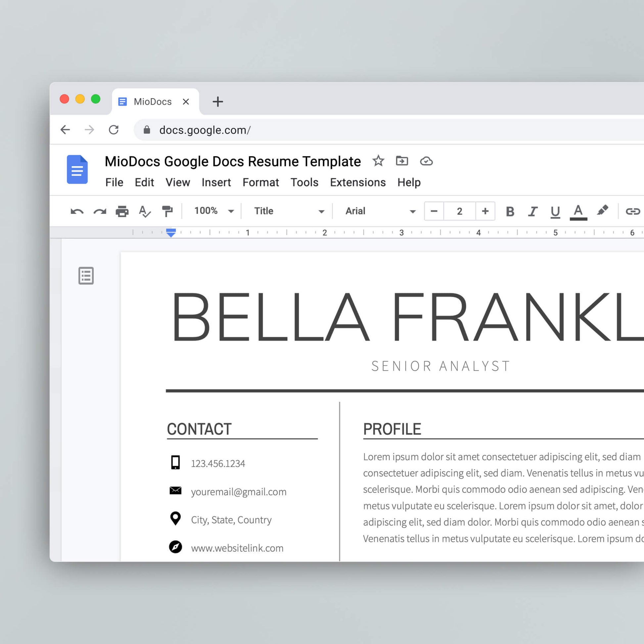Open the Extensions menu
The image size is (644, 644).
pyautogui.click(x=358, y=182)
